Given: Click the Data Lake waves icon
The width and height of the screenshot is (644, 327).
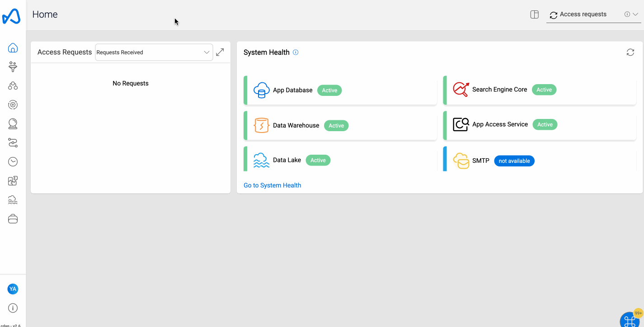Looking at the screenshot, I should click(x=262, y=160).
